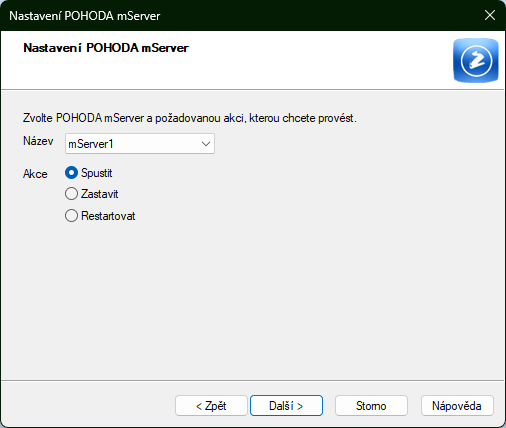Close the Nastavení POHODA mServer dialog

tap(490, 15)
